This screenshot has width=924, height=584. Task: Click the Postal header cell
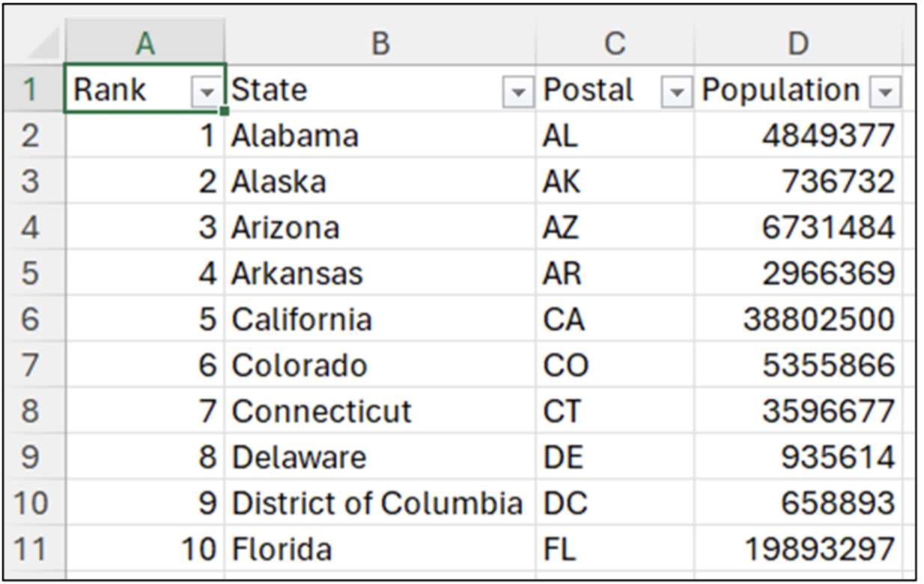coord(592,88)
